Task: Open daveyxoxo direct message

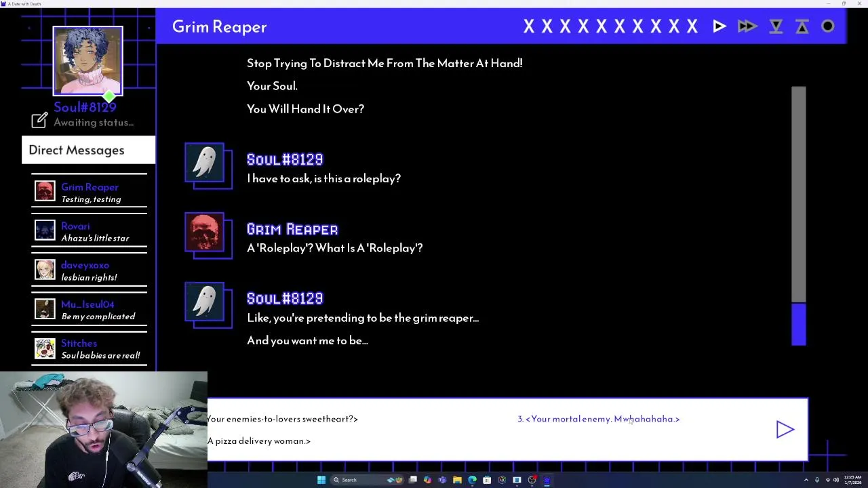Action: pyautogui.click(x=90, y=270)
